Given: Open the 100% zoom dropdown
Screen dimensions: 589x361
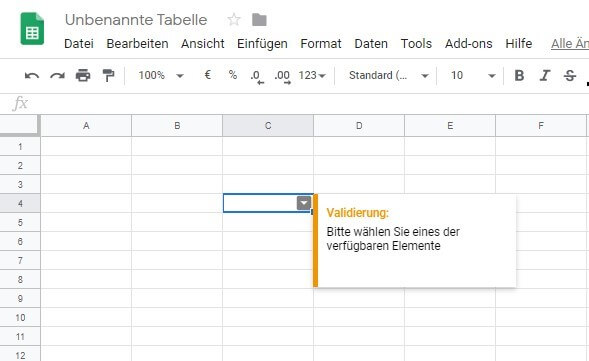Looking at the screenshot, I should click(161, 75).
